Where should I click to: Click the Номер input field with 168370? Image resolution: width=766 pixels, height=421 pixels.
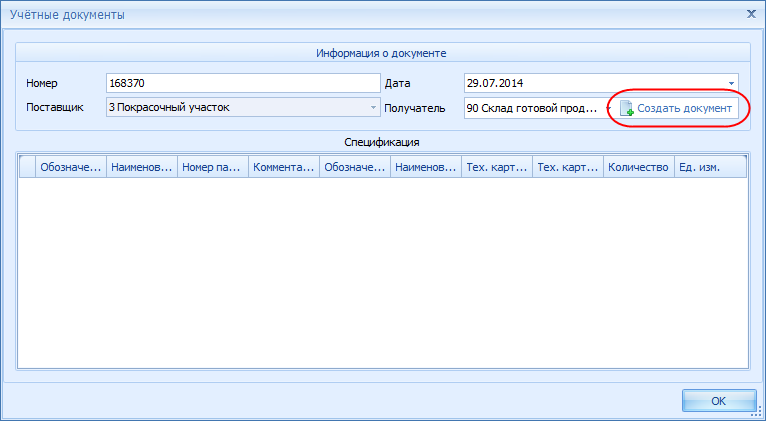point(242,83)
